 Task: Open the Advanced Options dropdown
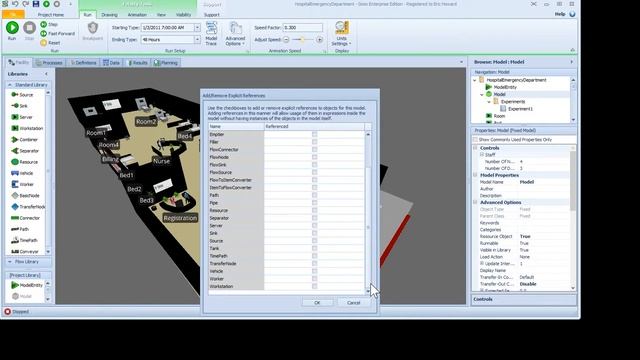(x=235, y=33)
